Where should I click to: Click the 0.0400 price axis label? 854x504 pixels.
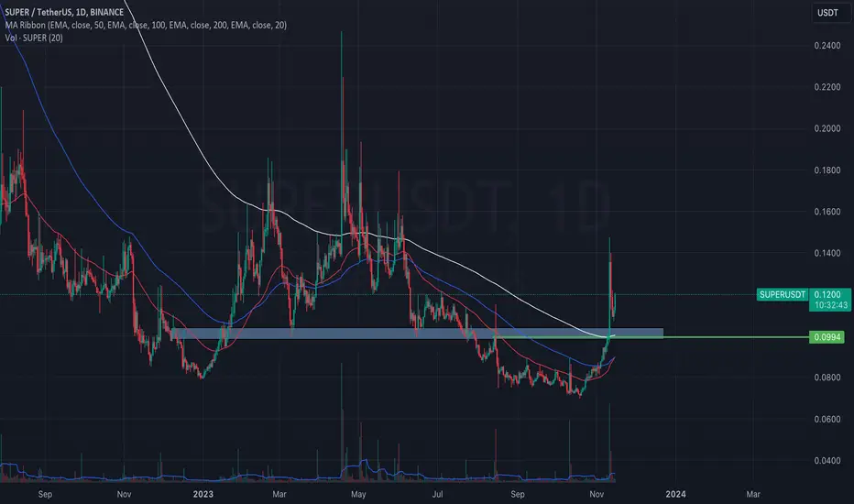[827, 461]
